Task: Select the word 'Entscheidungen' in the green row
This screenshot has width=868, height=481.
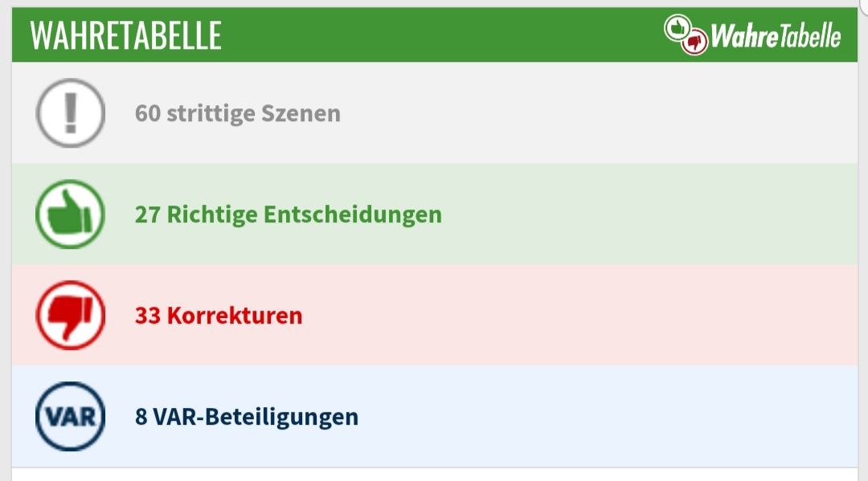Action: [353, 214]
